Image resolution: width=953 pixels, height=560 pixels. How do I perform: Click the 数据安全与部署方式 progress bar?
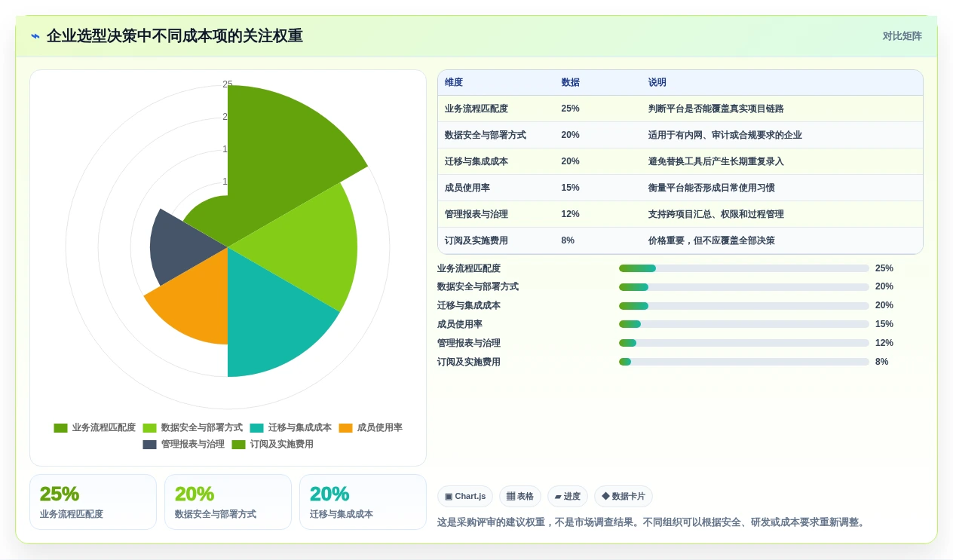pos(744,287)
